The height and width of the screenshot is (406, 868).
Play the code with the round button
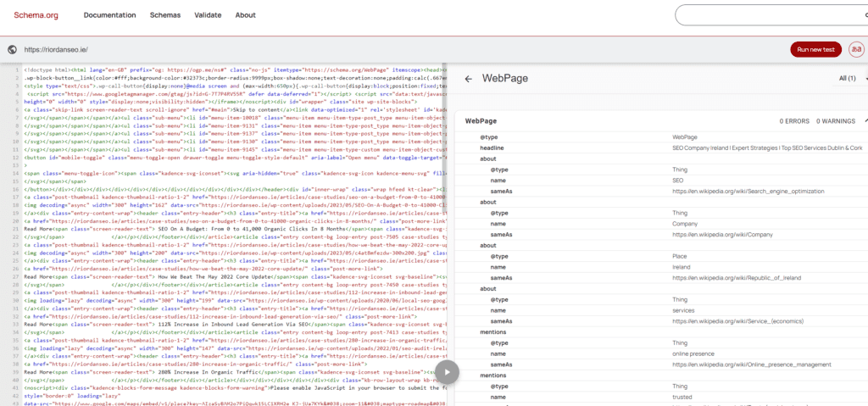448,372
